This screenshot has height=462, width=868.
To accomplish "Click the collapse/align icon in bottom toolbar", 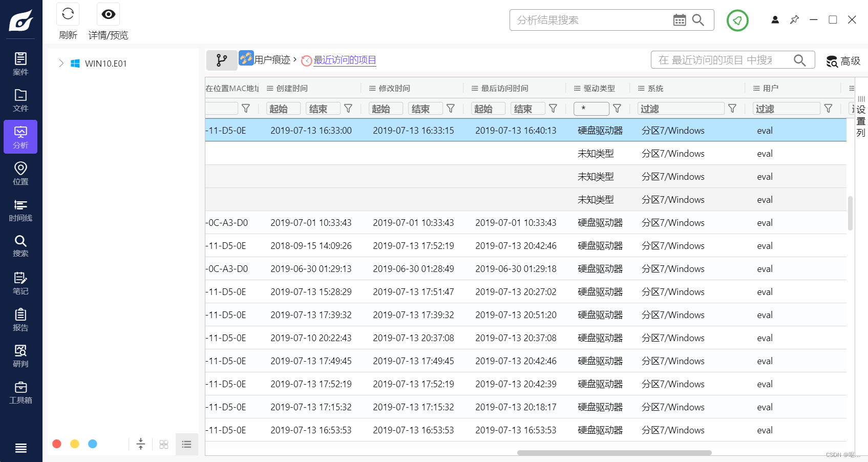I will click(141, 444).
